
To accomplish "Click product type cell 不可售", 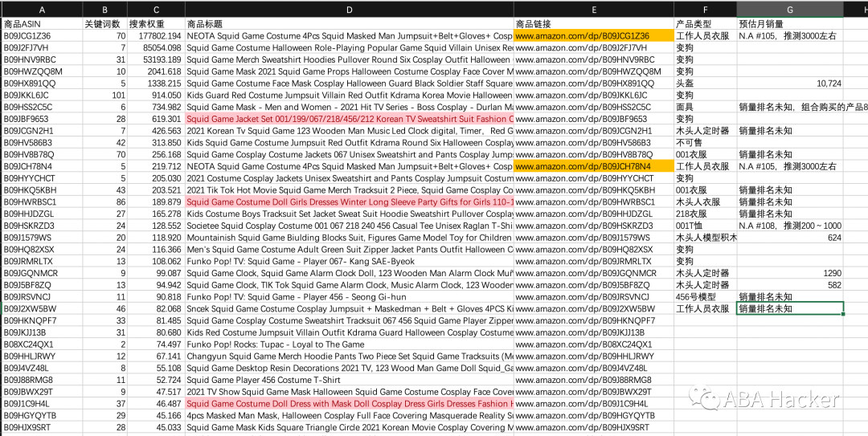I will (x=706, y=143).
